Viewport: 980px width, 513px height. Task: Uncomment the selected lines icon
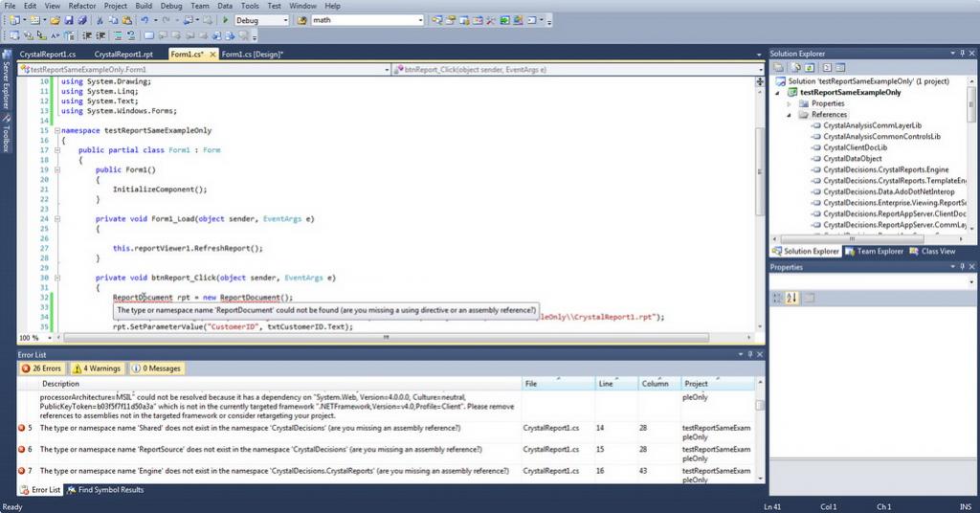coord(131,35)
